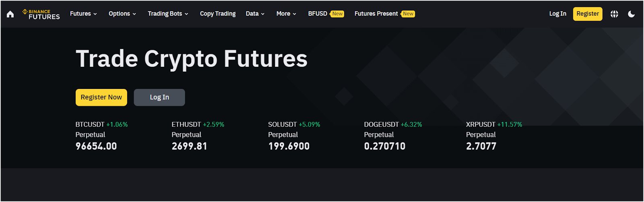Click the Binance Futures logo
Screen dimensions: 644x202
click(x=41, y=14)
